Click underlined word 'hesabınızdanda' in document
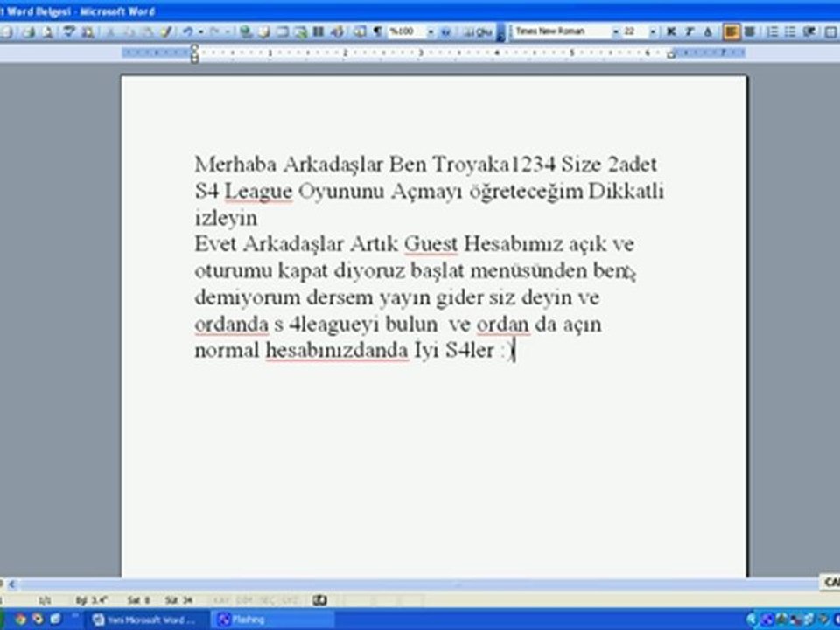Image resolution: width=840 pixels, height=630 pixels. (x=337, y=350)
